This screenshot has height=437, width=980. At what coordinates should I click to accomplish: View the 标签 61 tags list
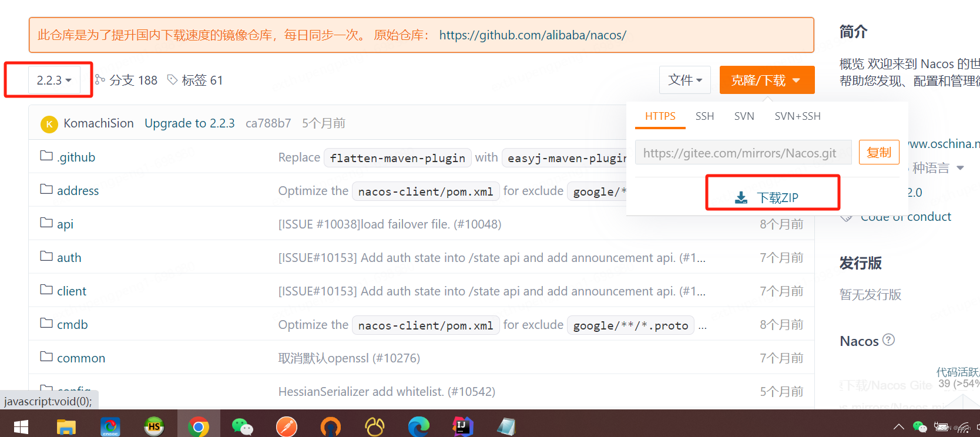point(202,80)
